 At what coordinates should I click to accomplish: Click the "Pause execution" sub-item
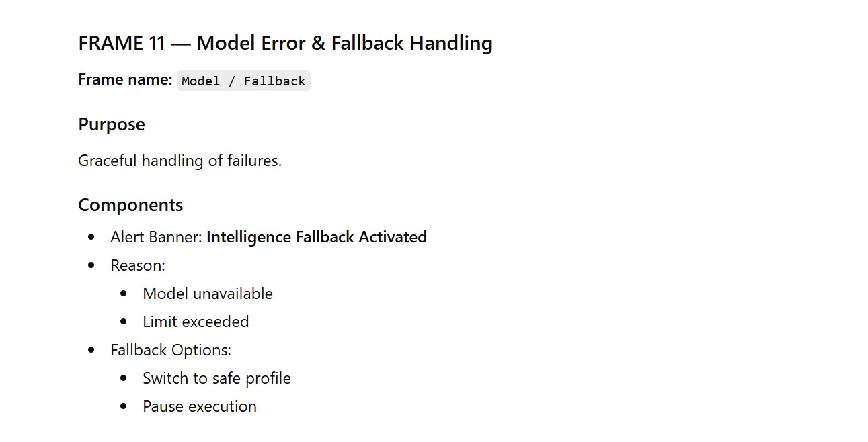click(200, 406)
